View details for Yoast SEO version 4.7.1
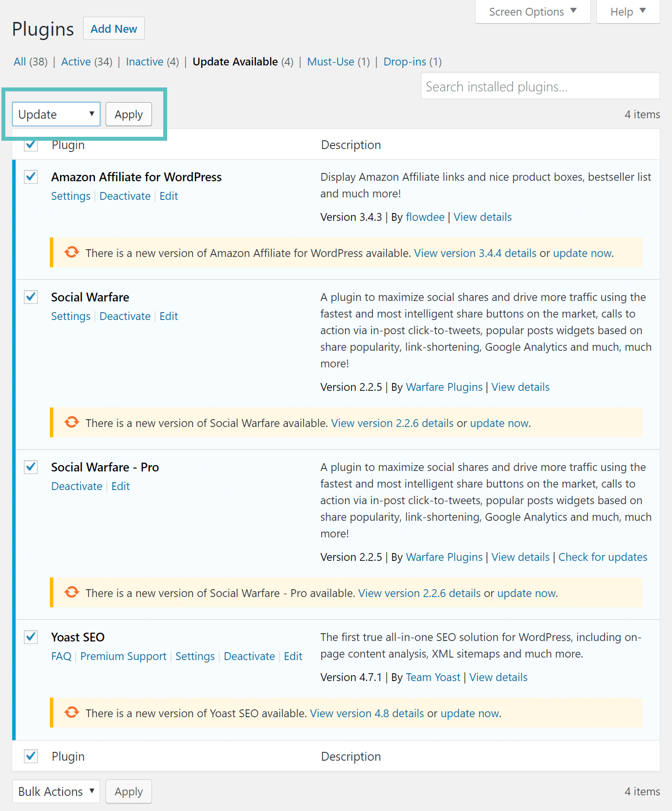The width and height of the screenshot is (672, 811). point(499,677)
